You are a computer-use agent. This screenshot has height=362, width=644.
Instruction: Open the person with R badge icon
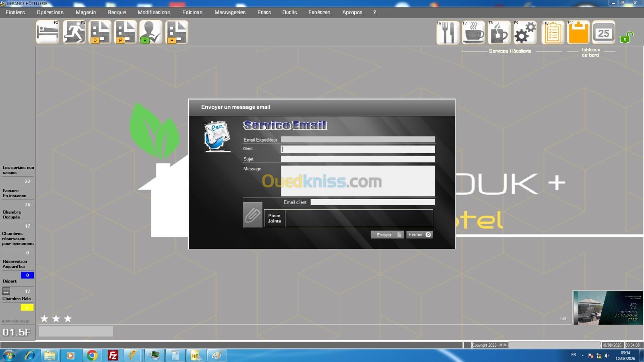[151, 32]
